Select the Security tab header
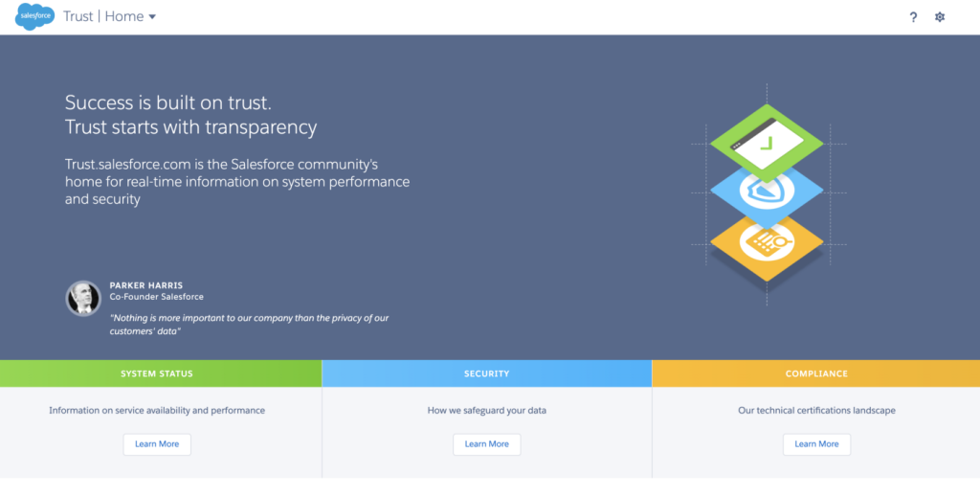This screenshot has width=980, height=498. (487, 373)
